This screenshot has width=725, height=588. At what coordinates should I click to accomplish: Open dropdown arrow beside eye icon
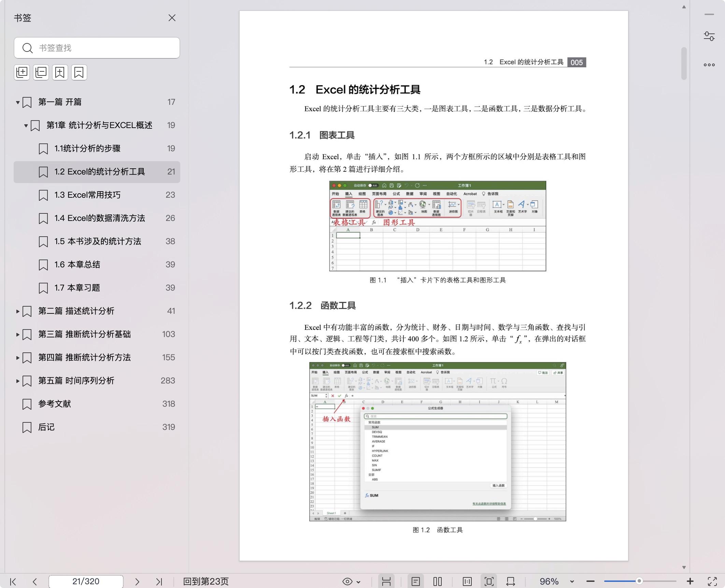click(x=358, y=582)
